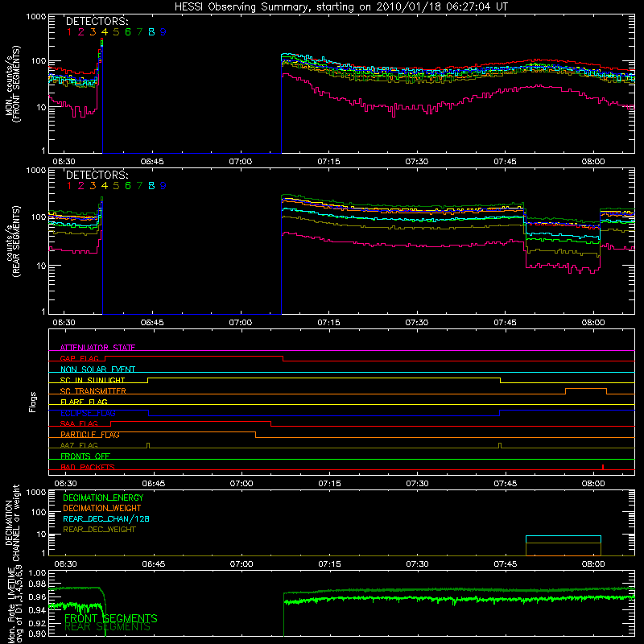Select detector 4 in rear segments legend
This screenshot has height=644, width=644.
[x=105, y=186]
